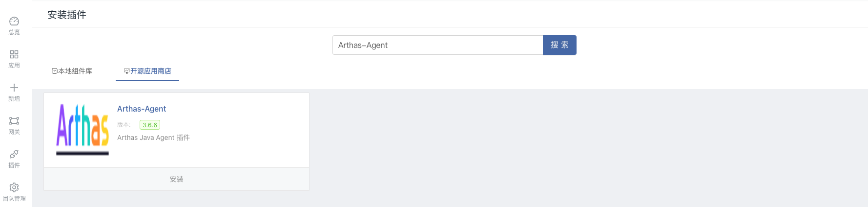
Task: Click the 应用 grid icon in sidebar
Action: (14, 54)
